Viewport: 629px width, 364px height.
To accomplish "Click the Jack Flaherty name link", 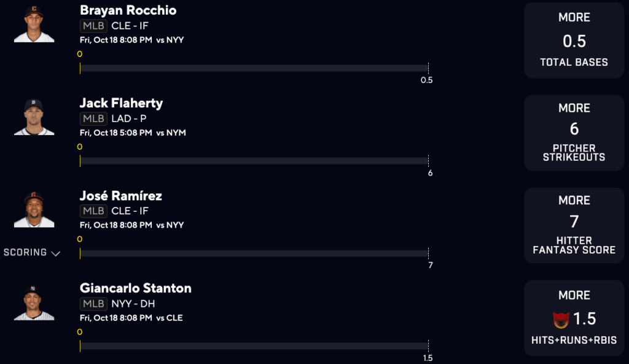I will [x=121, y=103].
